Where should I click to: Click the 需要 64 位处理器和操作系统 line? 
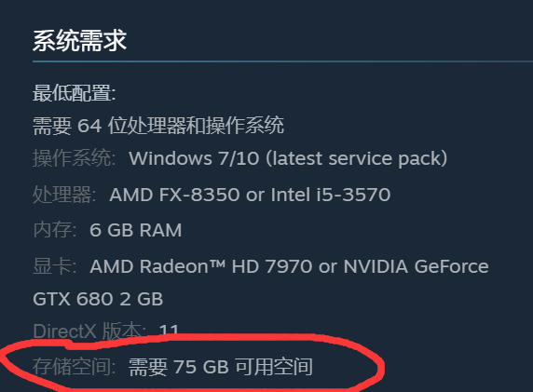coord(158,126)
